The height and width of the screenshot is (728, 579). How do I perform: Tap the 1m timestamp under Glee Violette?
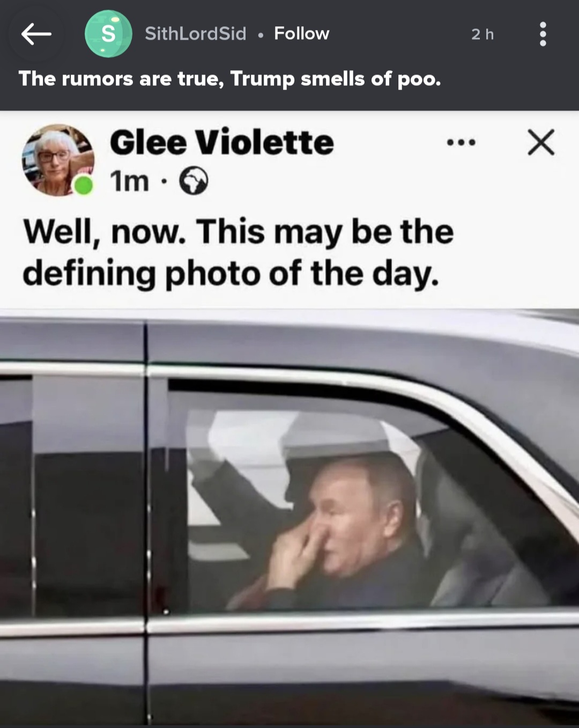pyautogui.click(x=129, y=181)
